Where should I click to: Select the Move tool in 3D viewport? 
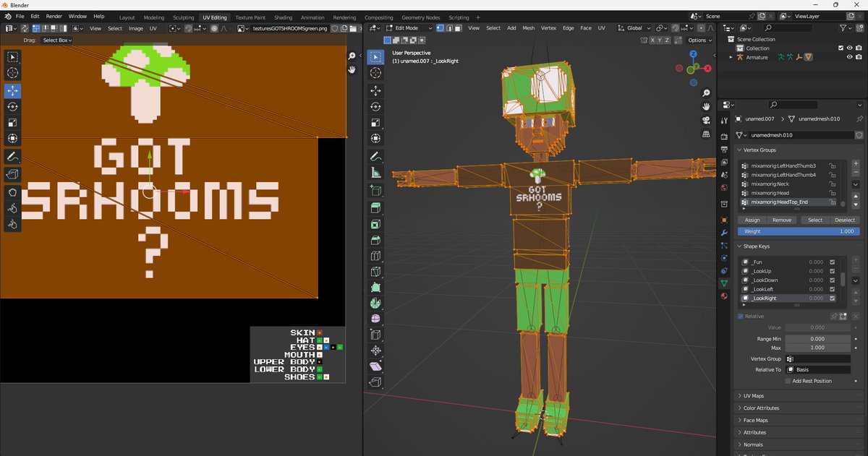[x=375, y=91]
